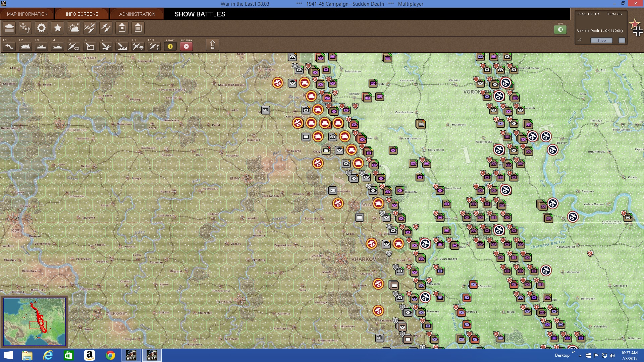
Task: Click the red End Turn button
Action: (186, 46)
